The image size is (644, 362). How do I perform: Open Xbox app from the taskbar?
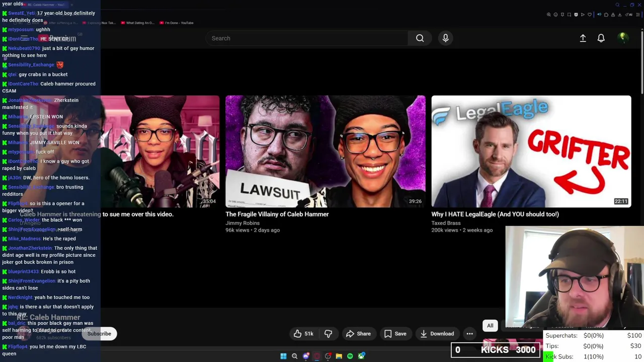coord(361,356)
